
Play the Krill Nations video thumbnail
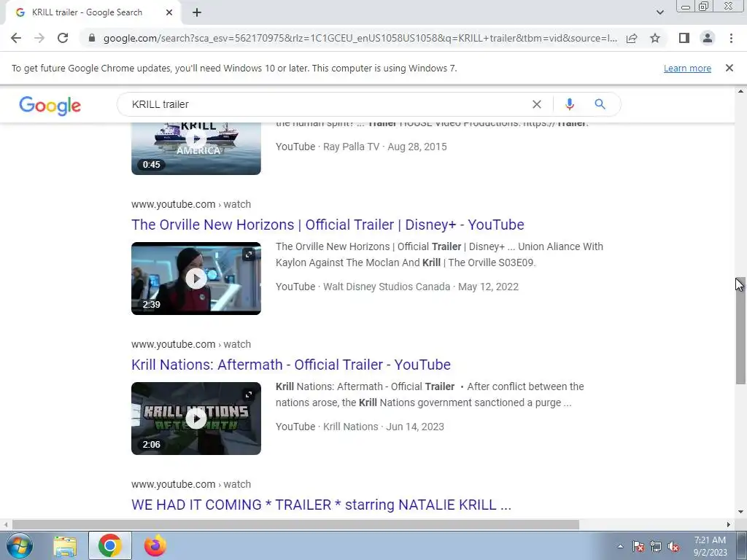coord(196,419)
